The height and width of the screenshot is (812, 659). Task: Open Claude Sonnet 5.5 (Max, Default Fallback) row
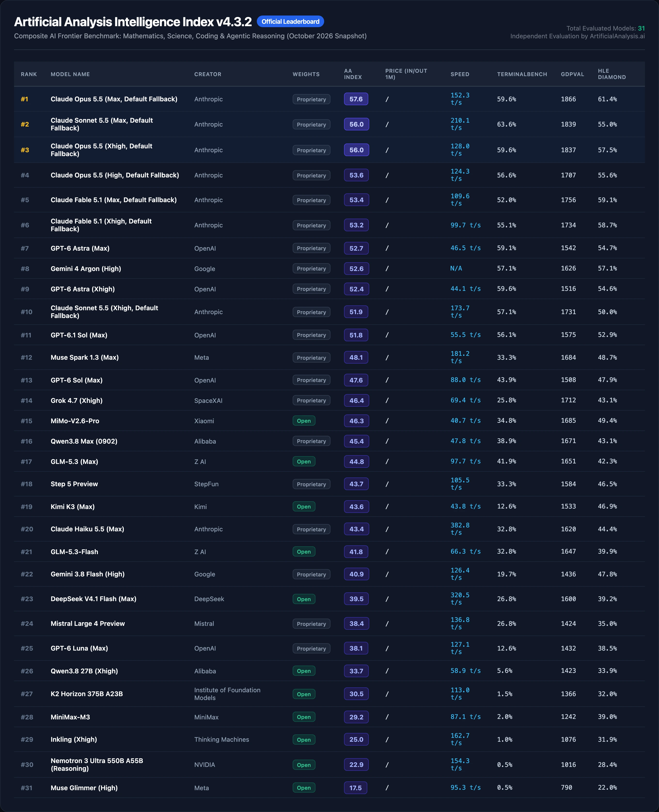(329, 124)
